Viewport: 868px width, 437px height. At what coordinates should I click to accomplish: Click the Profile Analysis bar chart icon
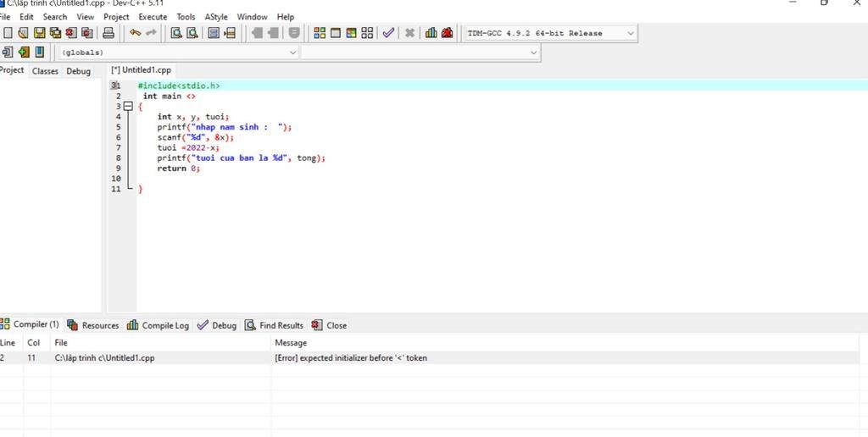[431, 33]
